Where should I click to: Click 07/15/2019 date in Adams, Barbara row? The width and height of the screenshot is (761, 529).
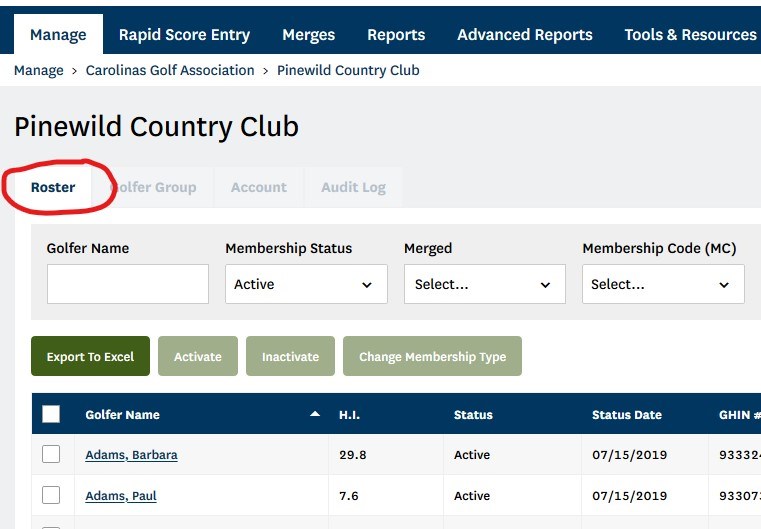point(629,455)
